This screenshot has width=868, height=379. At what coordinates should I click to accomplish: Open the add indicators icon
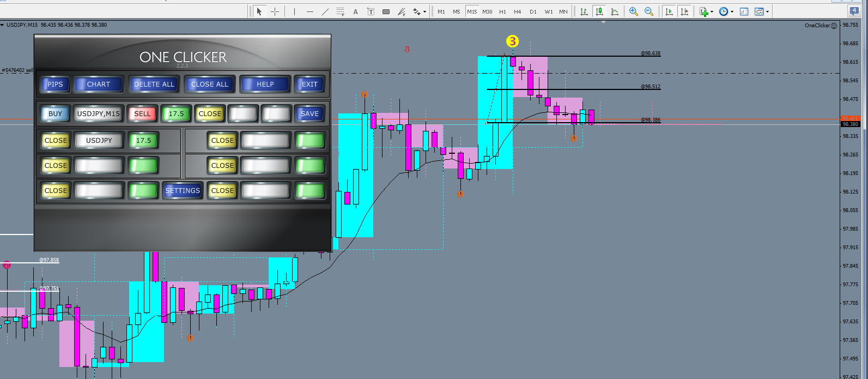(x=704, y=11)
